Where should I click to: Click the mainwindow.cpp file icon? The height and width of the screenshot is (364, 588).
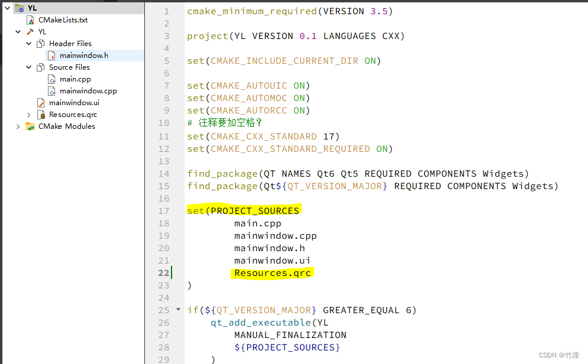click(x=51, y=91)
